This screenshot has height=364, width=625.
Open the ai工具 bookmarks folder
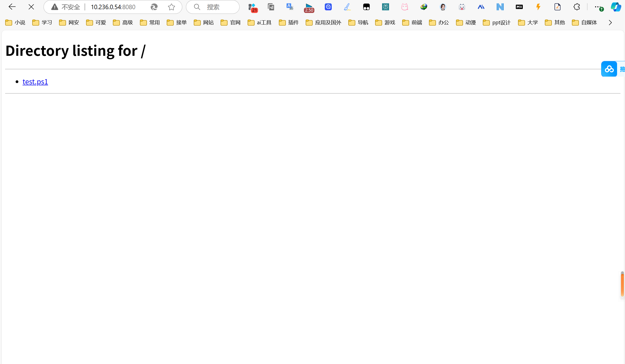[260, 23]
